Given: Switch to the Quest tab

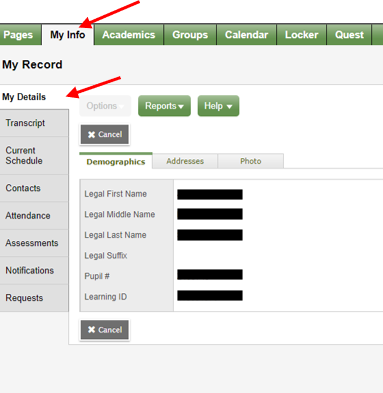Looking at the screenshot, I should 349,35.
